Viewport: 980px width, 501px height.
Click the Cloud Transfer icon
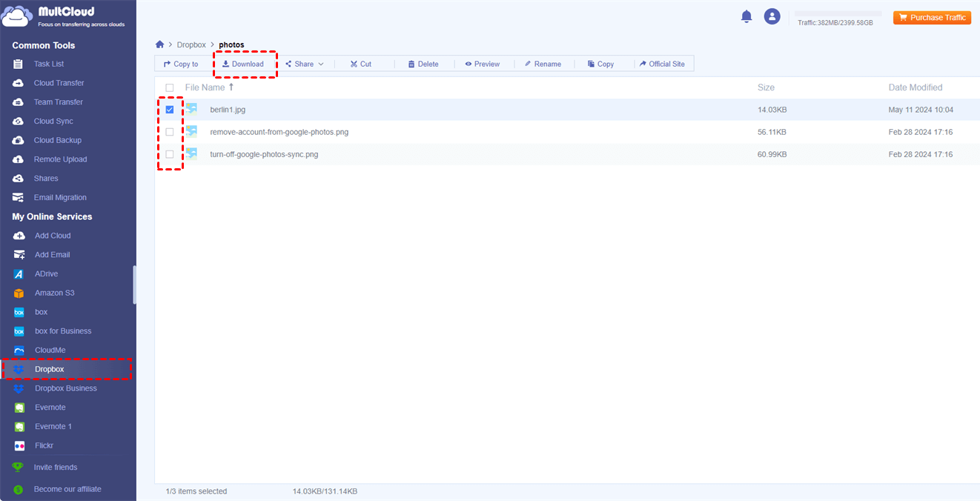(19, 83)
